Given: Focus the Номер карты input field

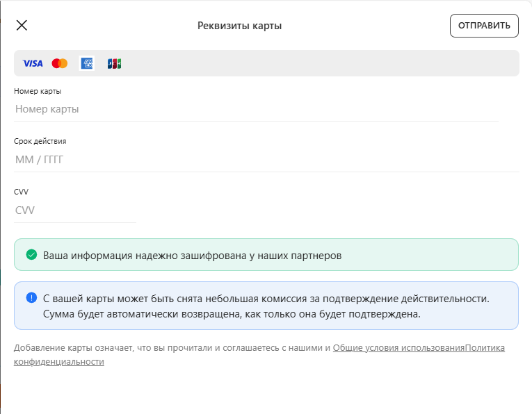Looking at the screenshot, I should [256, 109].
